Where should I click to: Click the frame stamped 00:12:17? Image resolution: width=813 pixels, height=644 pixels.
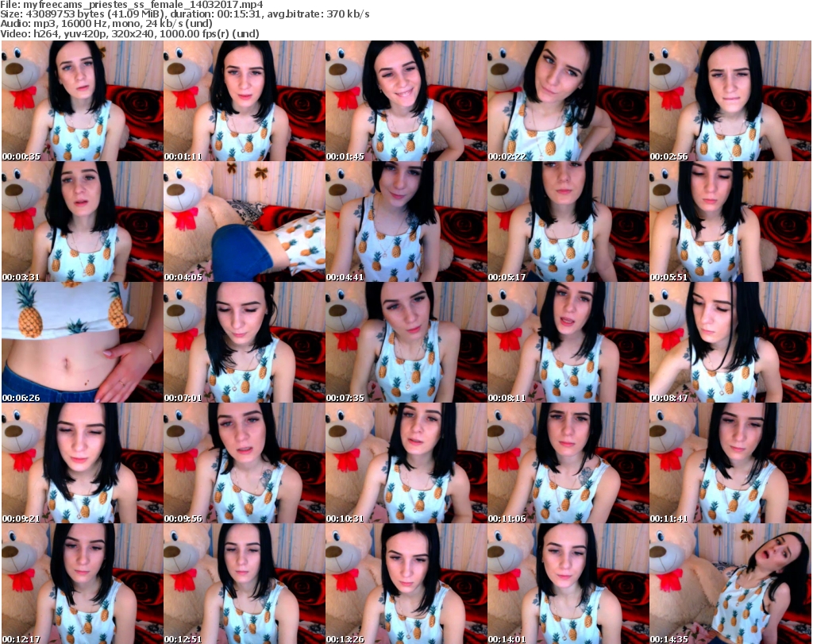point(82,584)
